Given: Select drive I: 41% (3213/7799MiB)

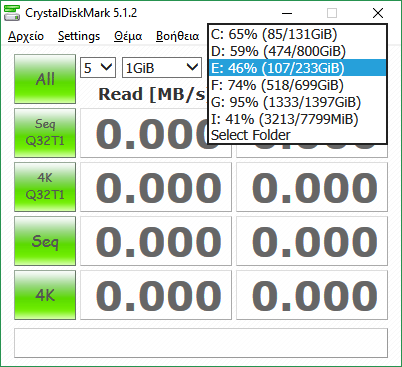Looking at the screenshot, I should 297,119.
